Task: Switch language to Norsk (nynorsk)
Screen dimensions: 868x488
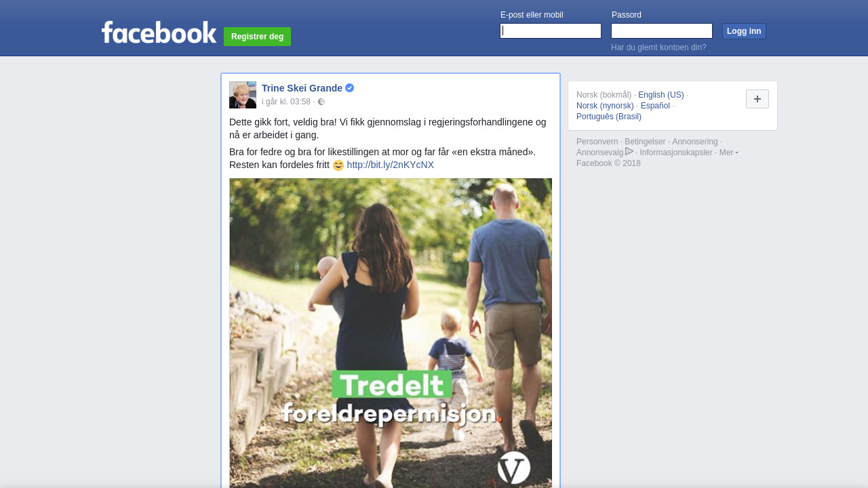Action: pos(605,106)
